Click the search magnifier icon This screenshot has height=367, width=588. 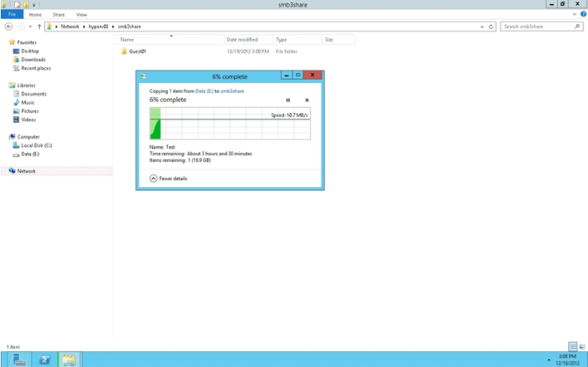point(577,26)
